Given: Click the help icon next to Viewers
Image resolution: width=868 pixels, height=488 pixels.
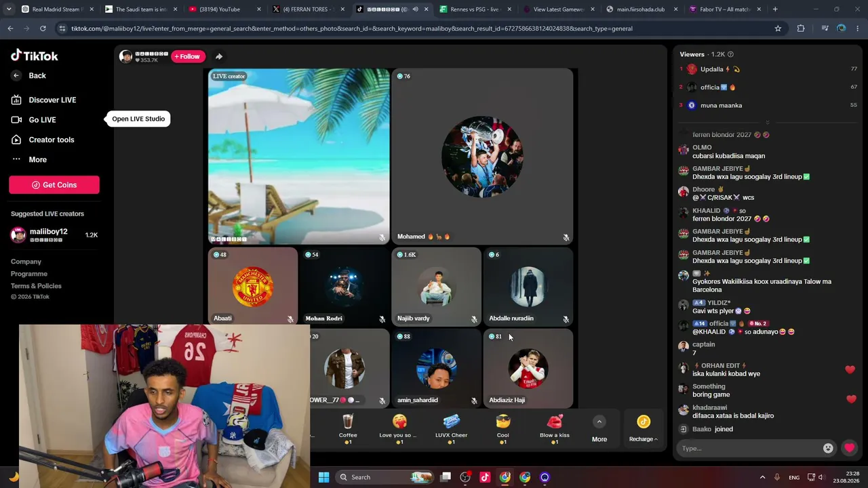Looking at the screenshot, I should pos(730,54).
